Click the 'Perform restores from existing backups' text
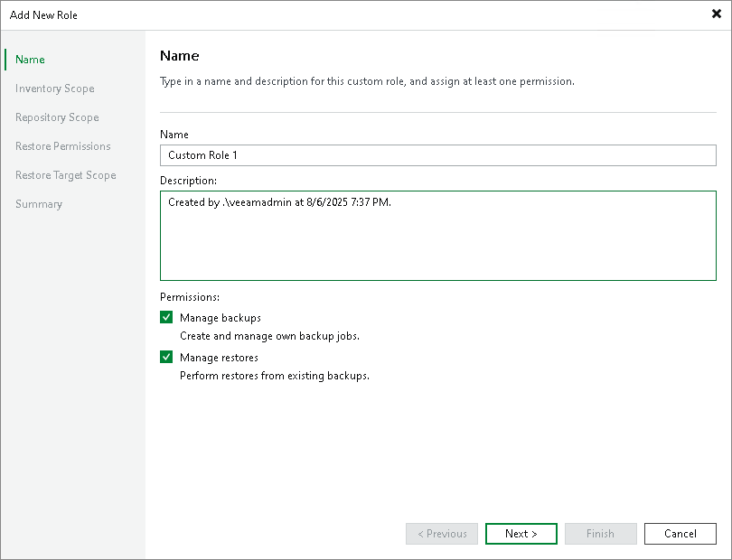The width and height of the screenshot is (732, 560). (275, 376)
